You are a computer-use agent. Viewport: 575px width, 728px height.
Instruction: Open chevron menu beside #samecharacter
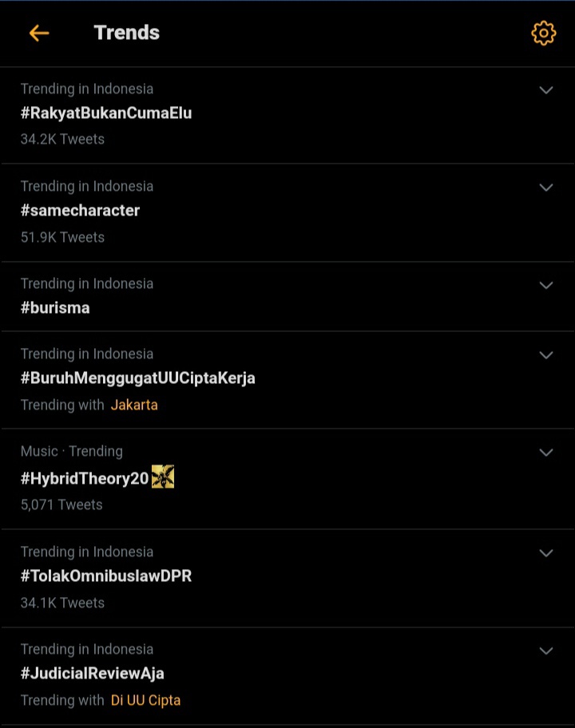(x=546, y=188)
